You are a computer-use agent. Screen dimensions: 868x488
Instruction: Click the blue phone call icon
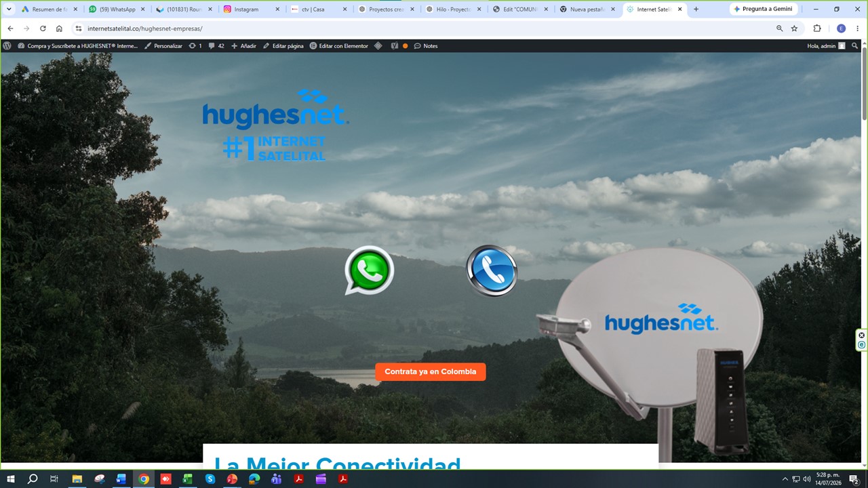(492, 270)
